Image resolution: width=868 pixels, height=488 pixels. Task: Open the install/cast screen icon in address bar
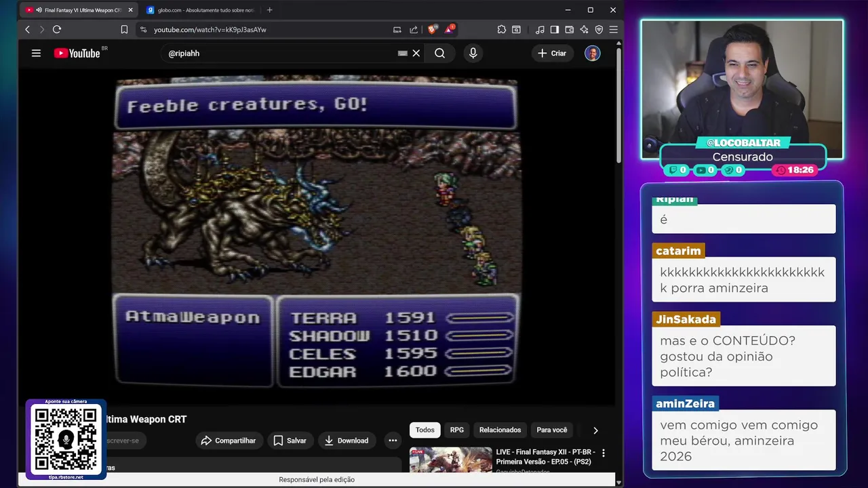(397, 29)
